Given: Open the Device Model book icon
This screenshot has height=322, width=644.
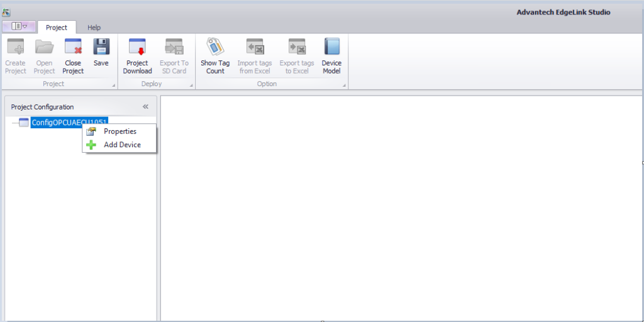Looking at the screenshot, I should 332,47.
